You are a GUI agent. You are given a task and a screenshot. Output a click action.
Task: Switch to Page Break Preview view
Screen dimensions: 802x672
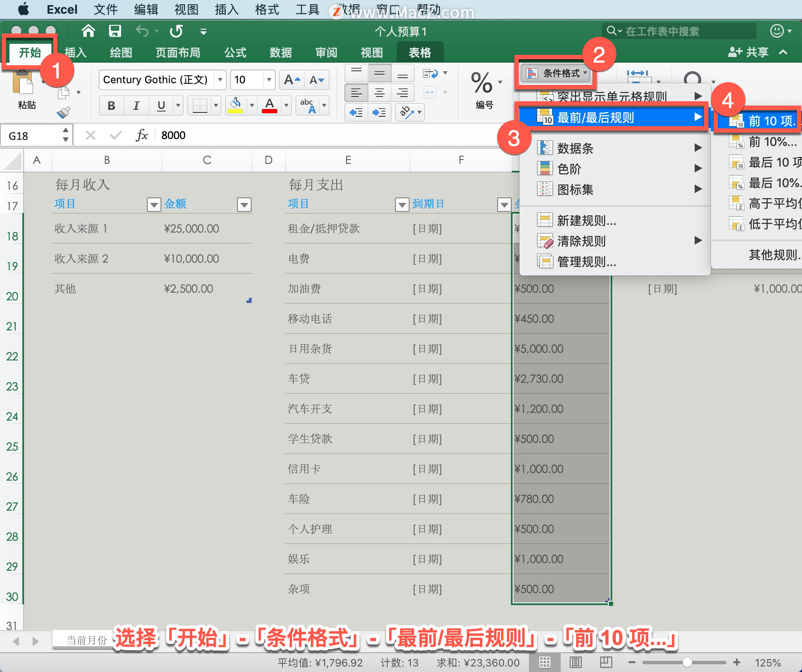pos(606,662)
